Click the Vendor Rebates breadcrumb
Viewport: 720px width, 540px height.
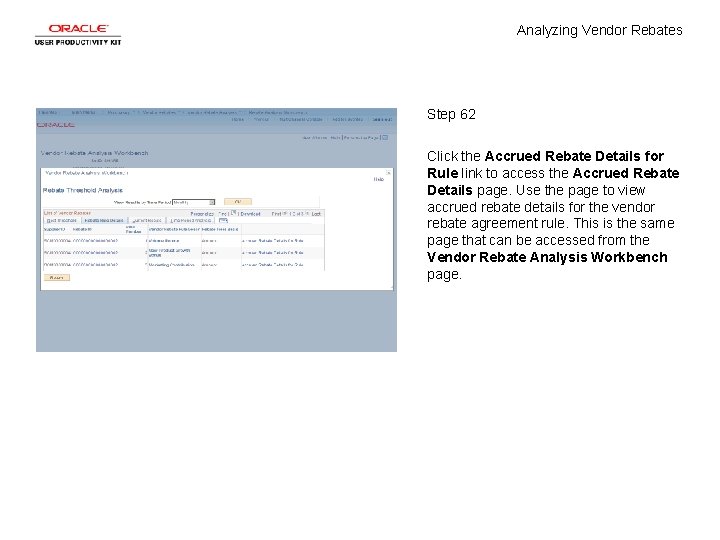tap(159, 112)
